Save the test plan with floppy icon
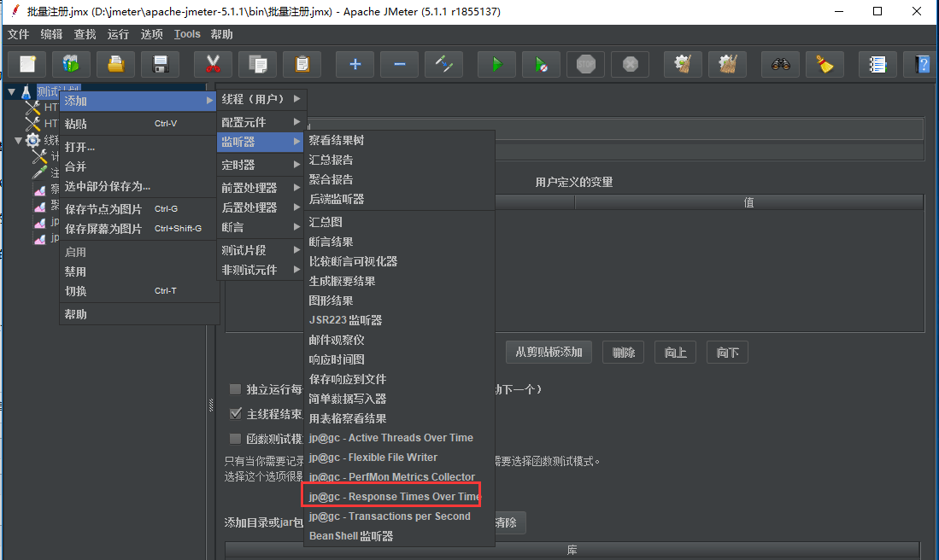Viewport: 939px width, 560px height. tap(160, 64)
